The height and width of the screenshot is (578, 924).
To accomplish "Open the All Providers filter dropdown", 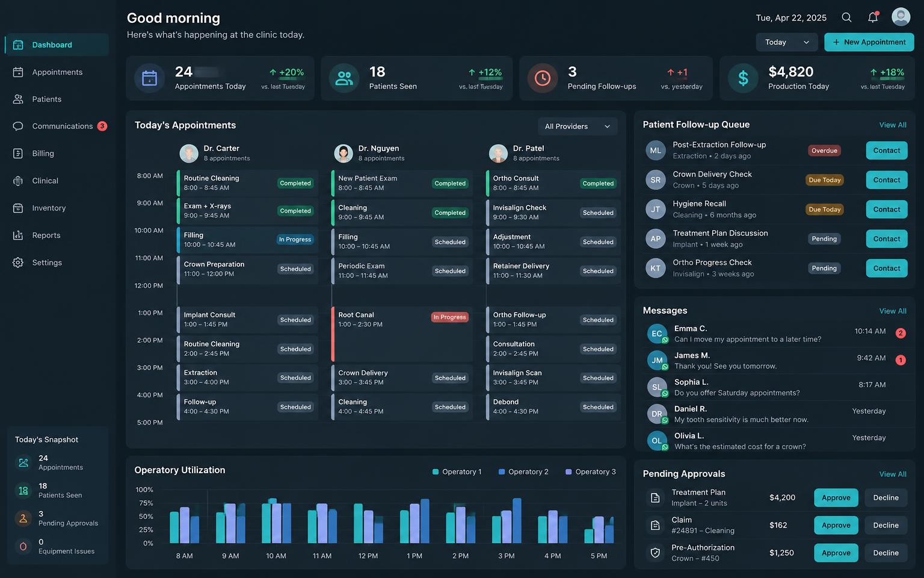I will [x=577, y=126].
